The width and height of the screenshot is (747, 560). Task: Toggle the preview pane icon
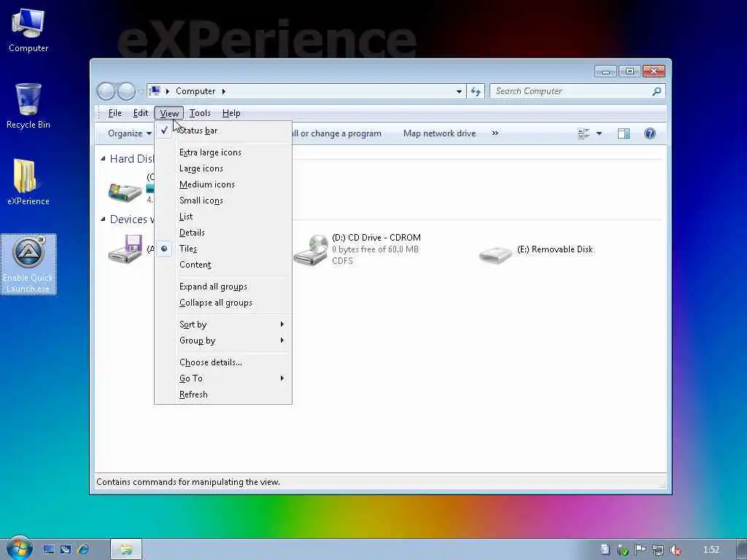(624, 133)
